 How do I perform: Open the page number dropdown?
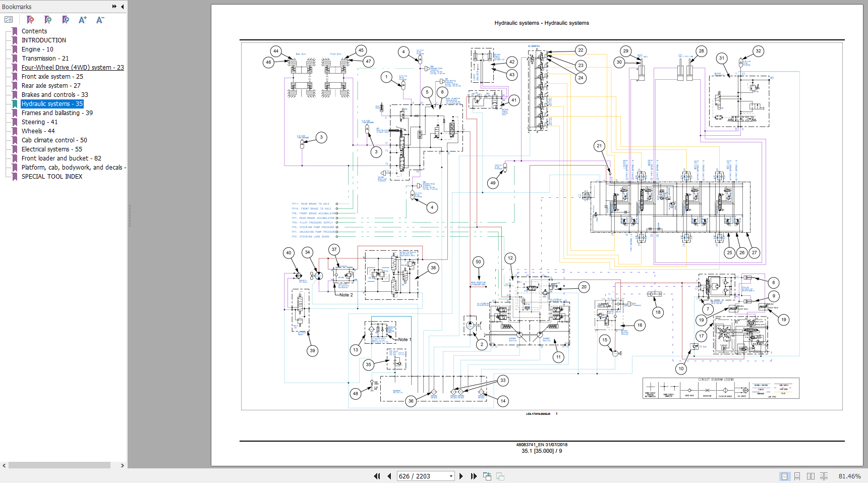pyautogui.click(x=451, y=476)
